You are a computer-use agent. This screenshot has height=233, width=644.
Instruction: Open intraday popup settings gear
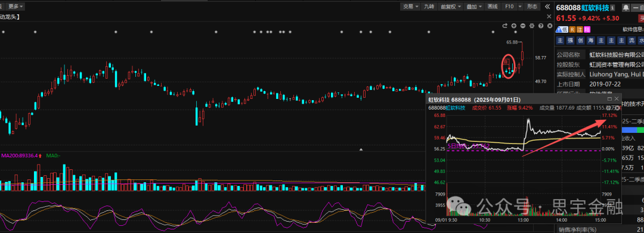[x=609, y=107]
